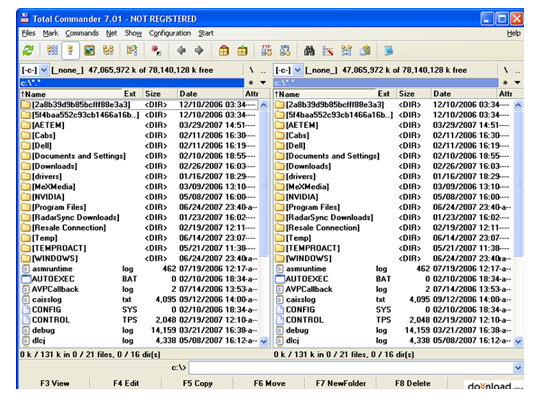The image size is (542, 402).
Task: Click the unpack files box icon
Action: tap(243, 51)
